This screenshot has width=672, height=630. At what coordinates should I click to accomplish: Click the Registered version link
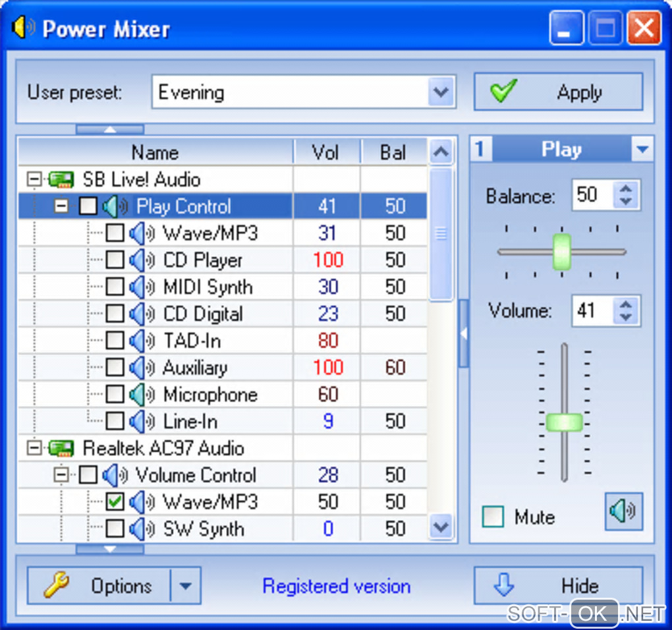[337, 586]
